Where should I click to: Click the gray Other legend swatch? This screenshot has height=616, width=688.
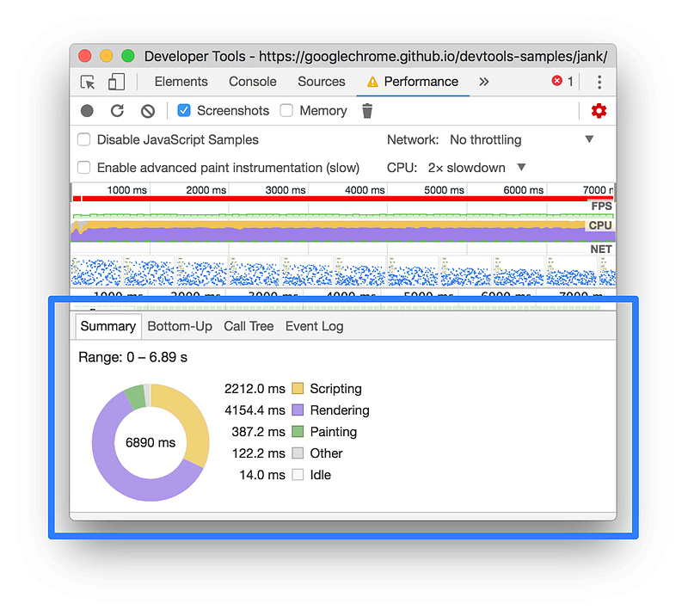298,453
